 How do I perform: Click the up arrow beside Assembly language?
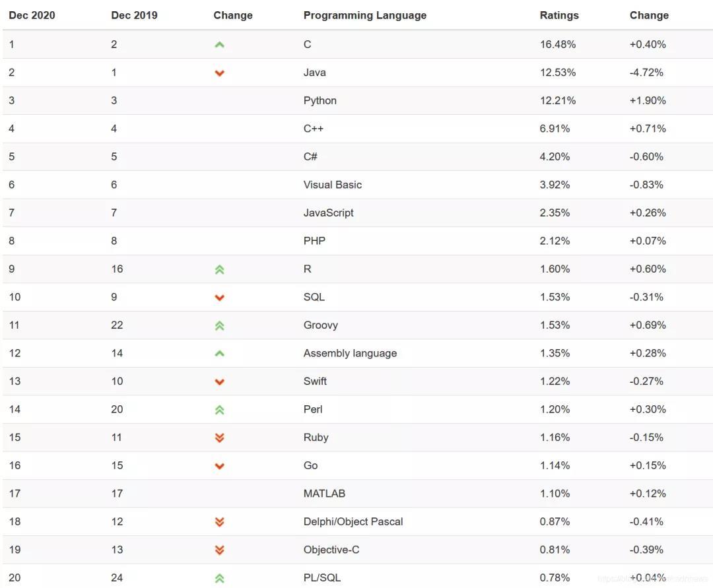coord(220,354)
